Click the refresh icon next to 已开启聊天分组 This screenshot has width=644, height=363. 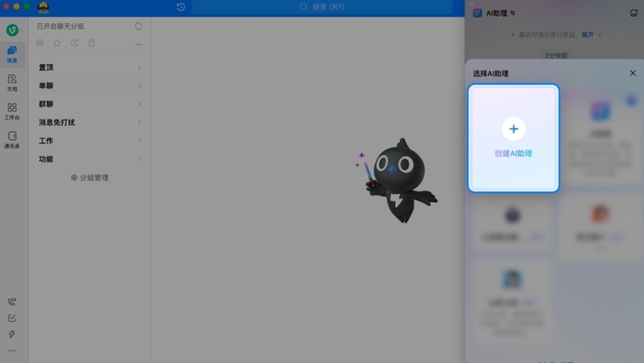(138, 27)
